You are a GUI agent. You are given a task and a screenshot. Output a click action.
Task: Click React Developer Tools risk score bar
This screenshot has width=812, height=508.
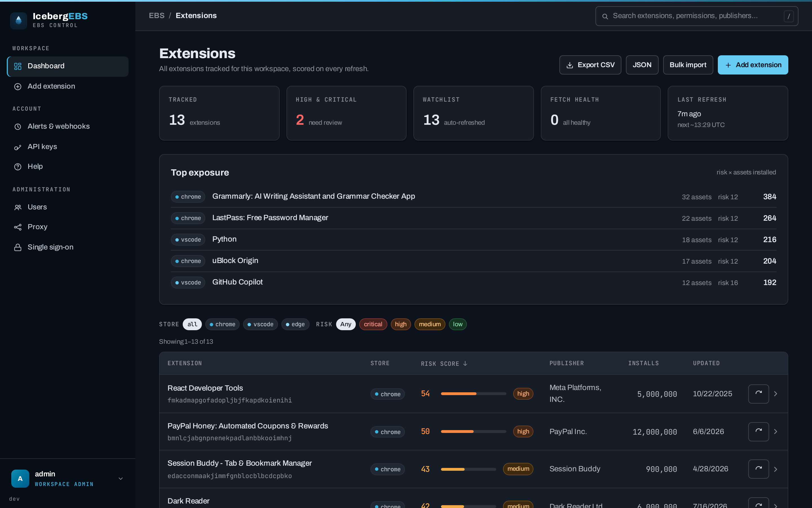coord(473,394)
